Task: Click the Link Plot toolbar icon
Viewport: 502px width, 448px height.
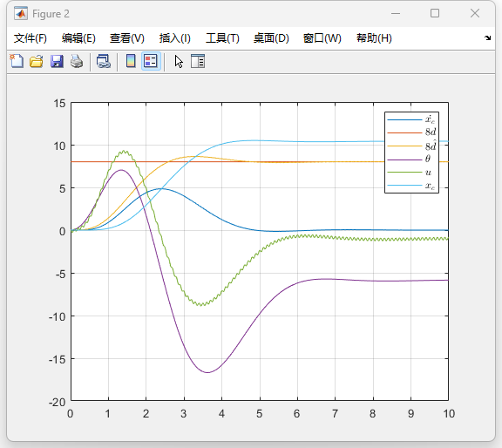Action: pyautogui.click(x=104, y=61)
